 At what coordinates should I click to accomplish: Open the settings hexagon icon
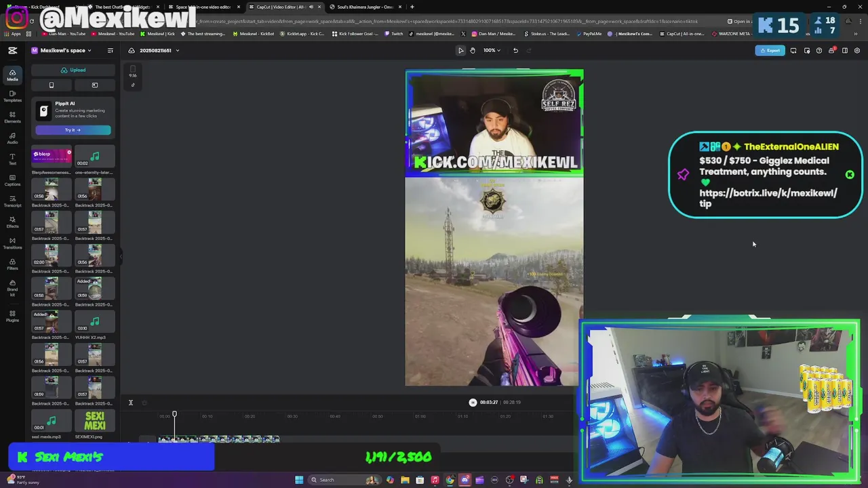click(x=857, y=50)
